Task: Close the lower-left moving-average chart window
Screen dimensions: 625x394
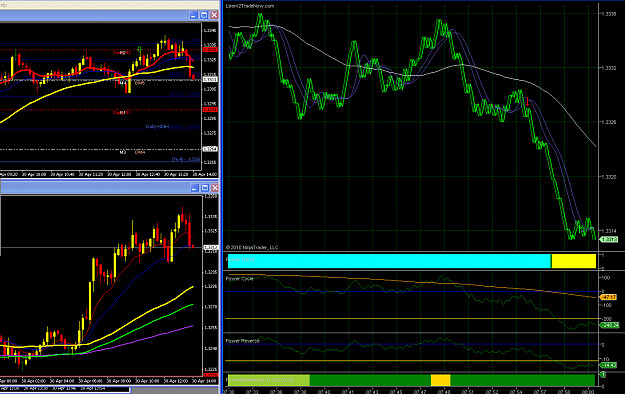Action: (215, 188)
